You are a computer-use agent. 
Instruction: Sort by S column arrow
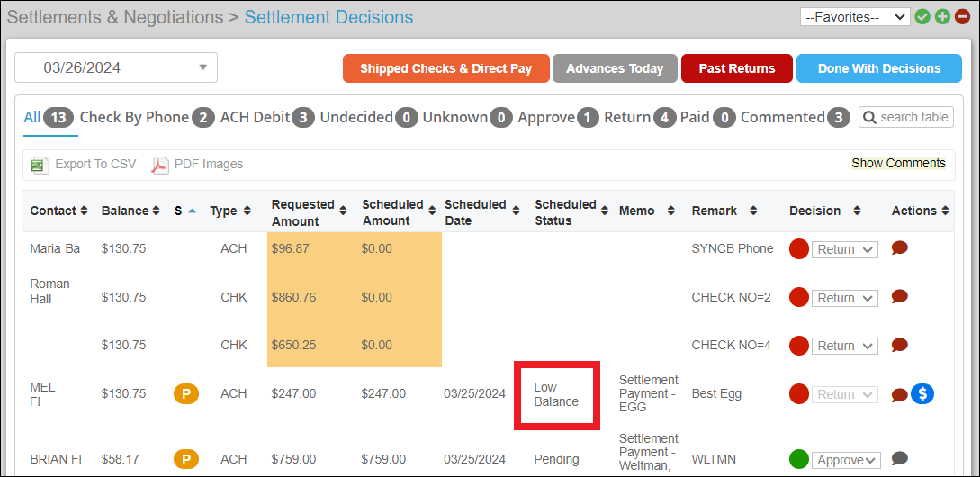click(193, 211)
